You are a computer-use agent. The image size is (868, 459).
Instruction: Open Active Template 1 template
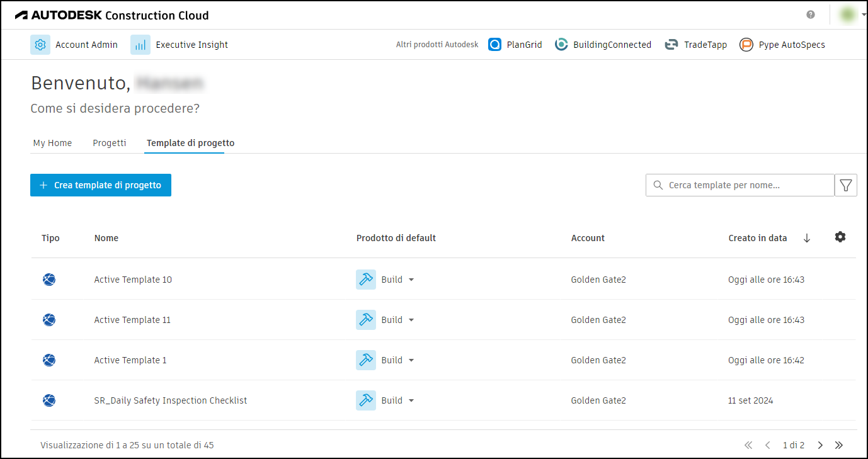130,360
